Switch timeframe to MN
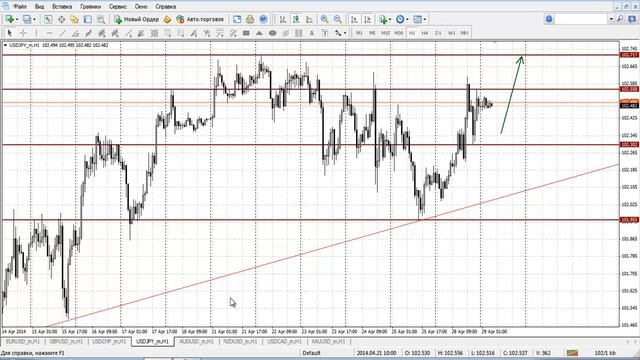 tap(464, 33)
